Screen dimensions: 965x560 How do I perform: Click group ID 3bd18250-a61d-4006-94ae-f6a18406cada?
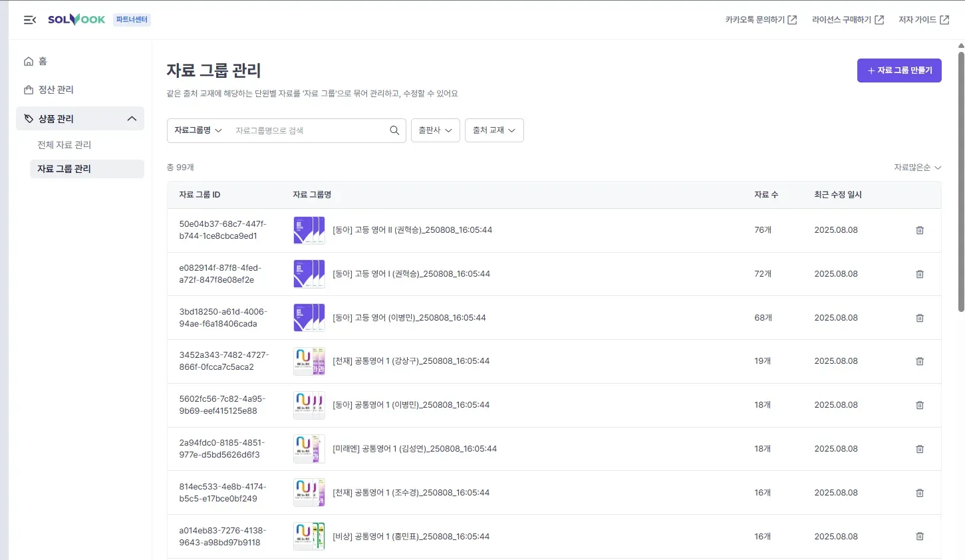(x=223, y=318)
